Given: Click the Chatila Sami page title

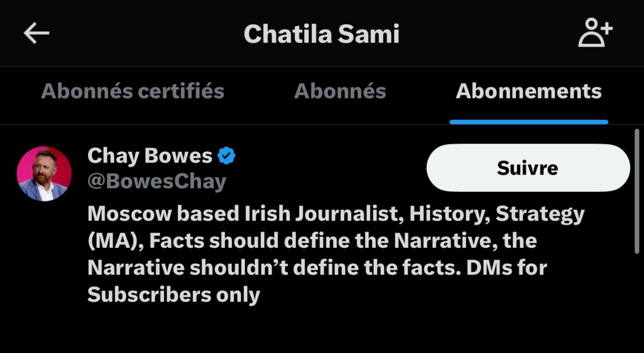Looking at the screenshot, I should click(x=321, y=34).
